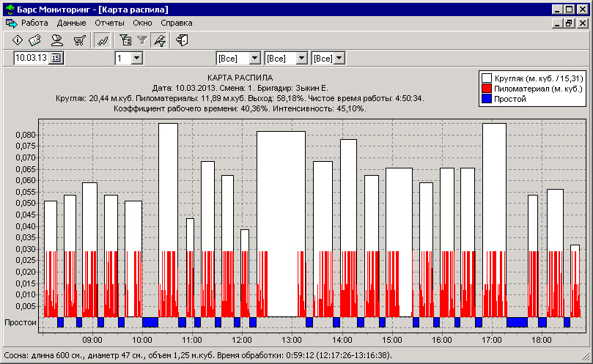
Task: Expand the first [Все] dropdown
Action: click(254, 58)
